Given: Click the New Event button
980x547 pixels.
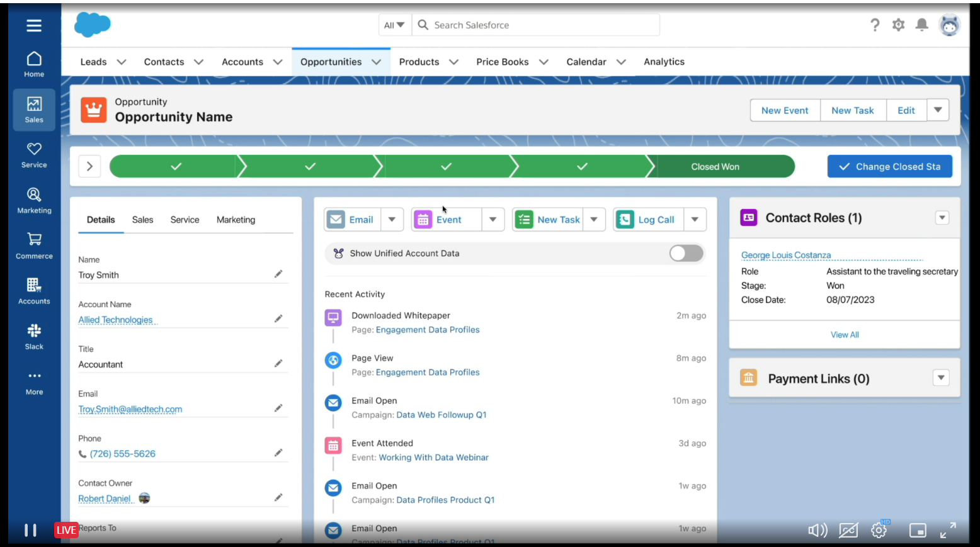Looking at the screenshot, I should tap(785, 110).
